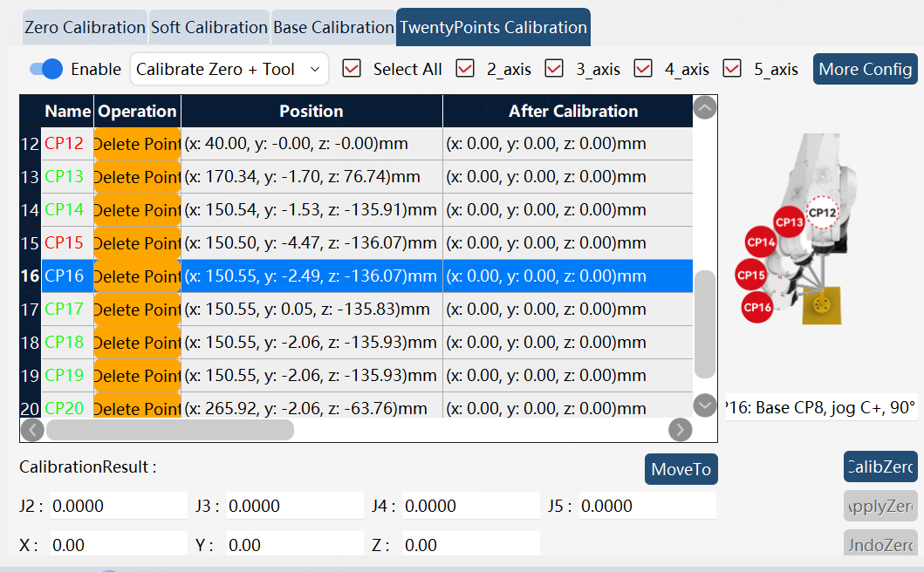Select the CP20 name cell
Viewport: 924px width, 572px height.
pos(67,406)
